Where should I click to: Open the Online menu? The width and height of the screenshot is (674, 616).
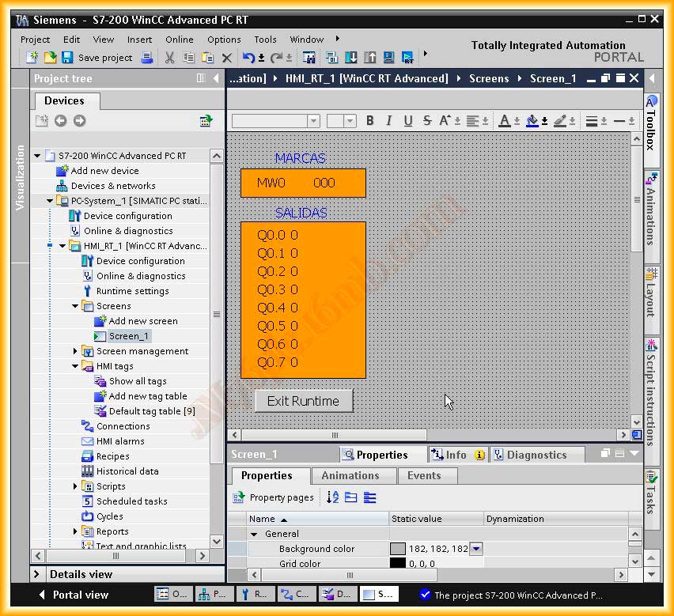click(x=179, y=40)
